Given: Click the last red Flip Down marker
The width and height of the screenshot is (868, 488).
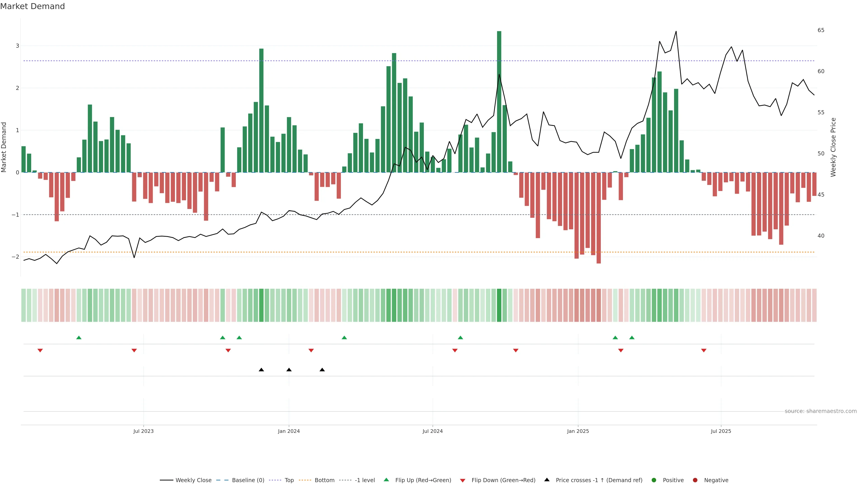Looking at the screenshot, I should (704, 351).
